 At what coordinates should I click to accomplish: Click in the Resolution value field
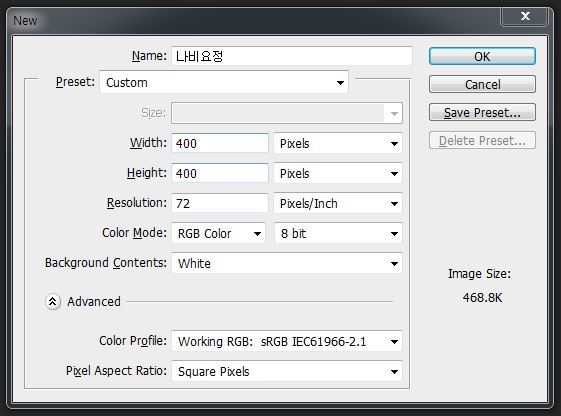[220, 204]
